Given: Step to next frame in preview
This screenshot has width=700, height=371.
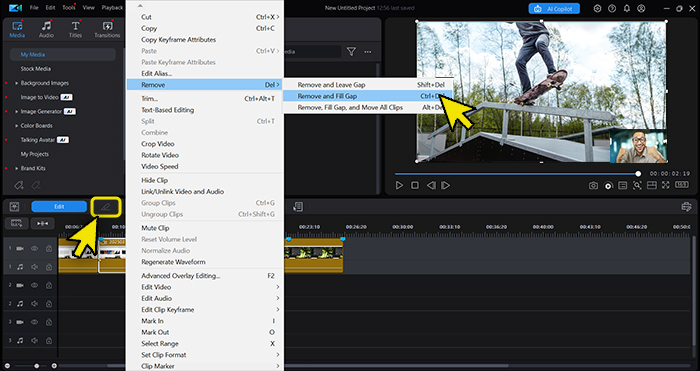Looking at the screenshot, I should (446, 185).
